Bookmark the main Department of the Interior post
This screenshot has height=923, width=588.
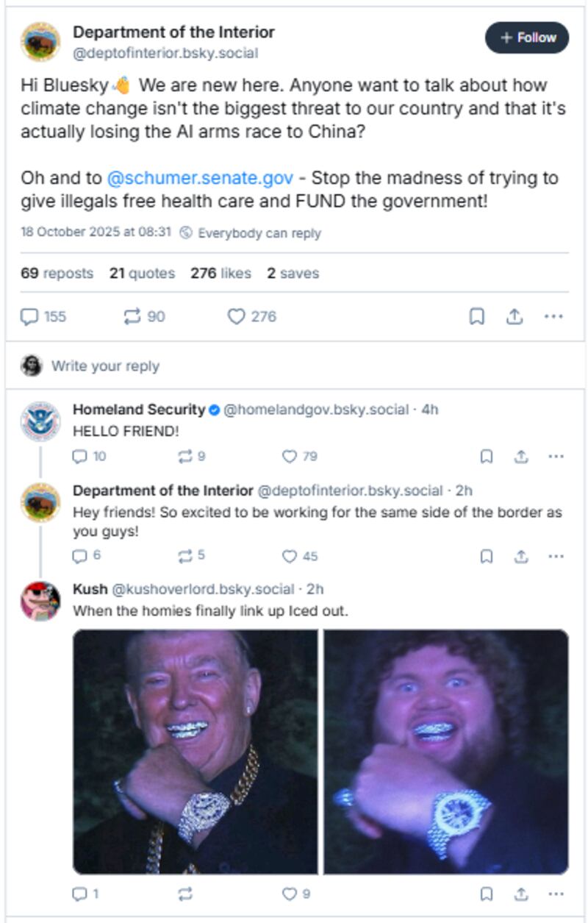pos(477,317)
